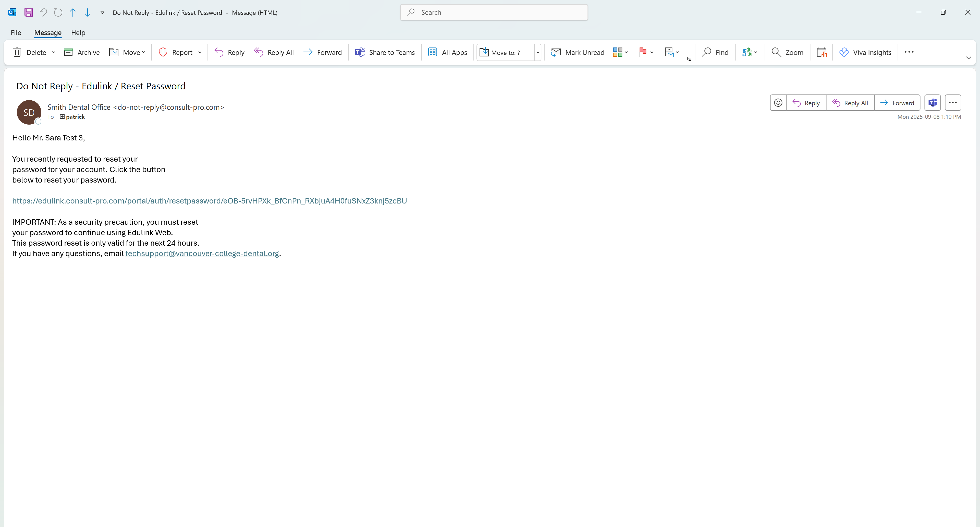This screenshot has height=527, width=980.
Task: Open more actions dots in message header
Action: (953, 103)
